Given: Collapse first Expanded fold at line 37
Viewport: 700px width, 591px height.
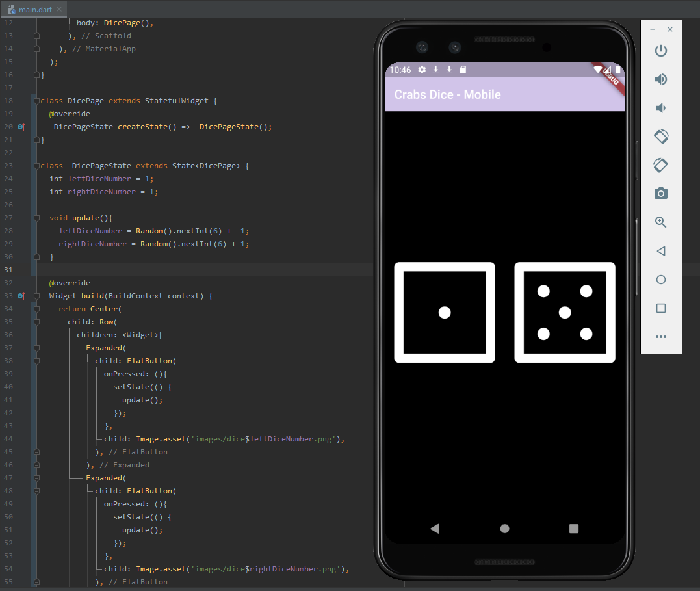Looking at the screenshot, I should 36,348.
